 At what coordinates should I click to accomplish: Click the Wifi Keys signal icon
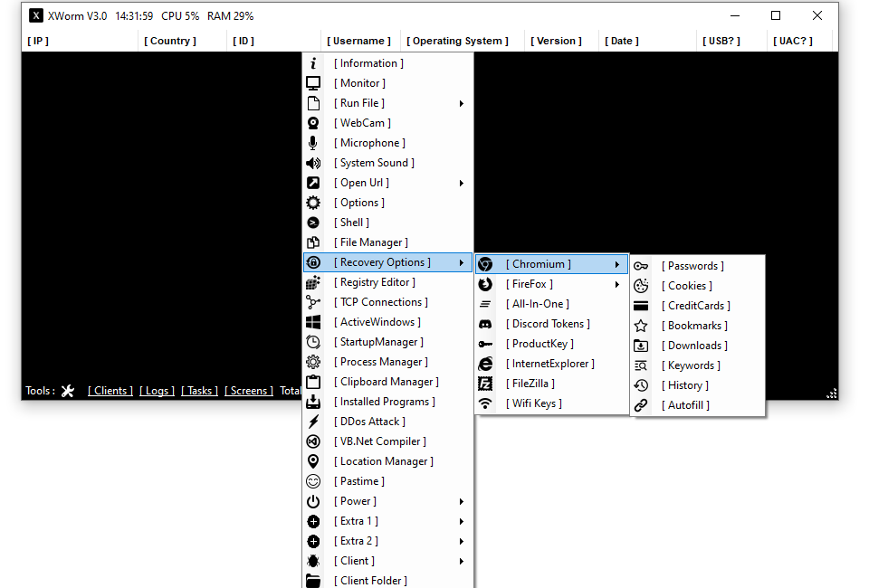click(x=485, y=403)
